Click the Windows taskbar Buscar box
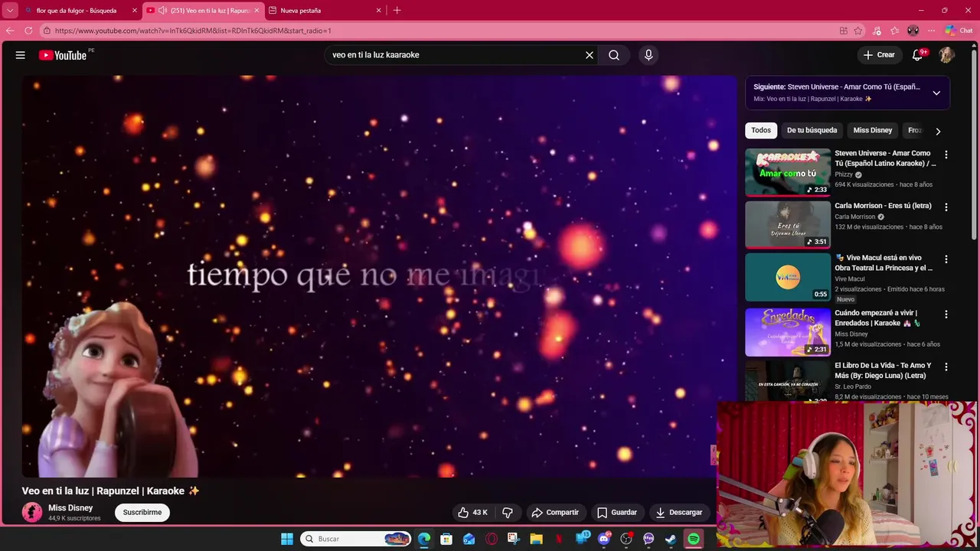Screen dimensions: 980x551 355,539
